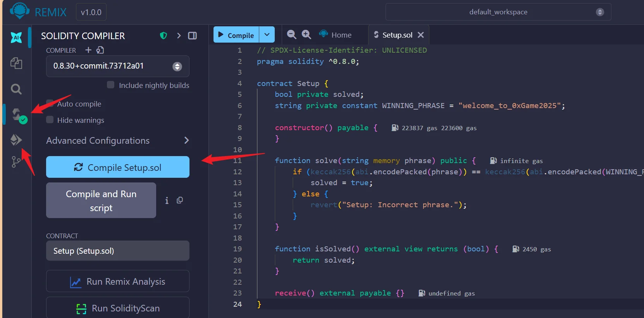
Task: Click the Compile Setup.sol button
Action: 117,167
